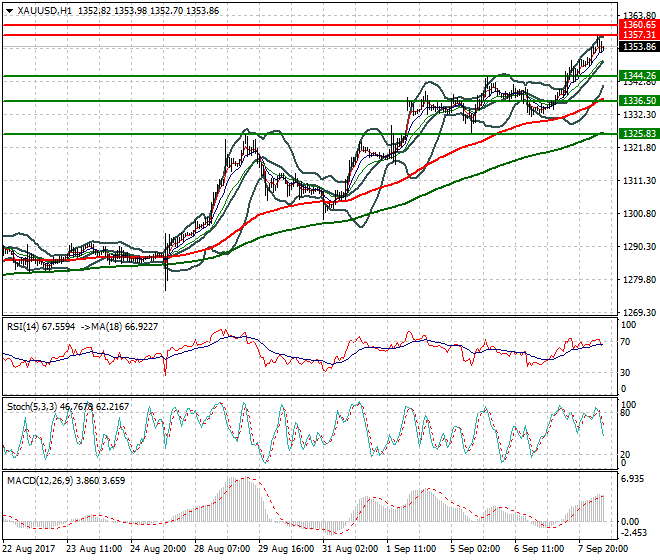Viewport: 660px width, 560px height.
Task: Select the 1336.50 green level label
Action: click(639, 101)
